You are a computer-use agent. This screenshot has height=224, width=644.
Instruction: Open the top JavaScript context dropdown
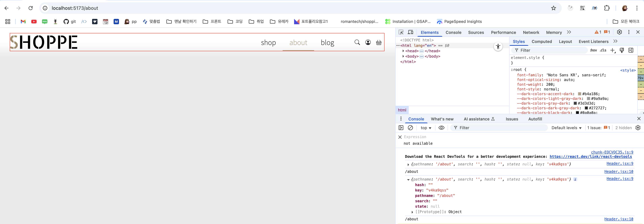(426, 128)
